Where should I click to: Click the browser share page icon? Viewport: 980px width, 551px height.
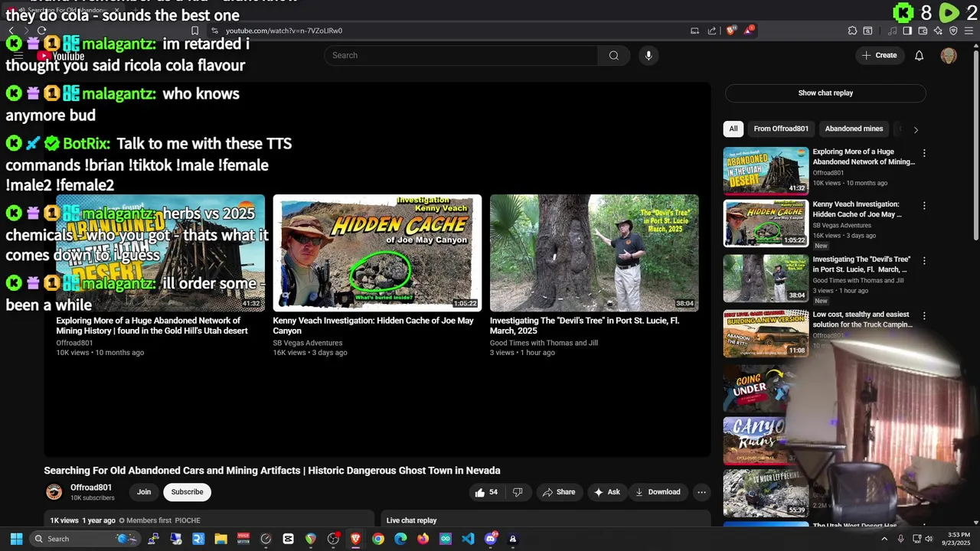tap(712, 31)
